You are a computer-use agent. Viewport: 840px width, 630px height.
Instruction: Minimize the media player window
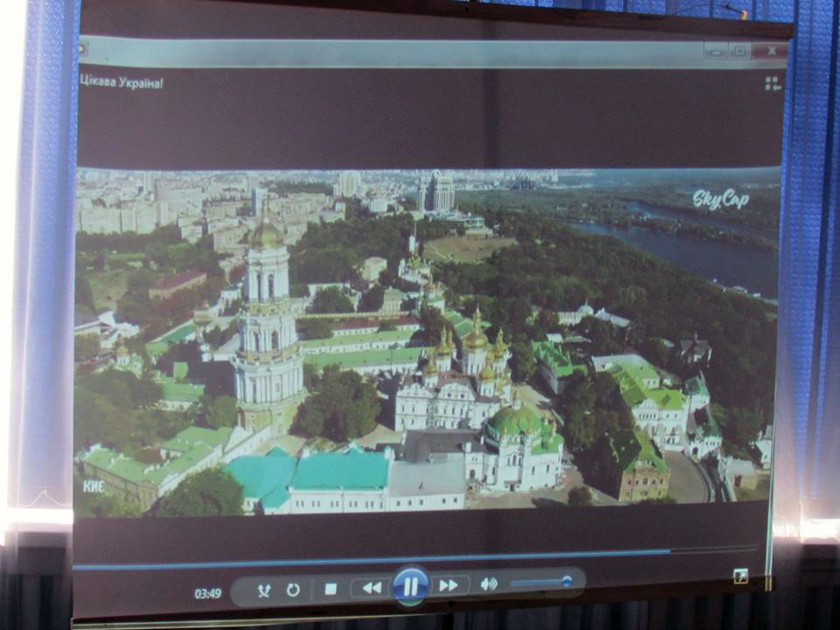point(716,51)
